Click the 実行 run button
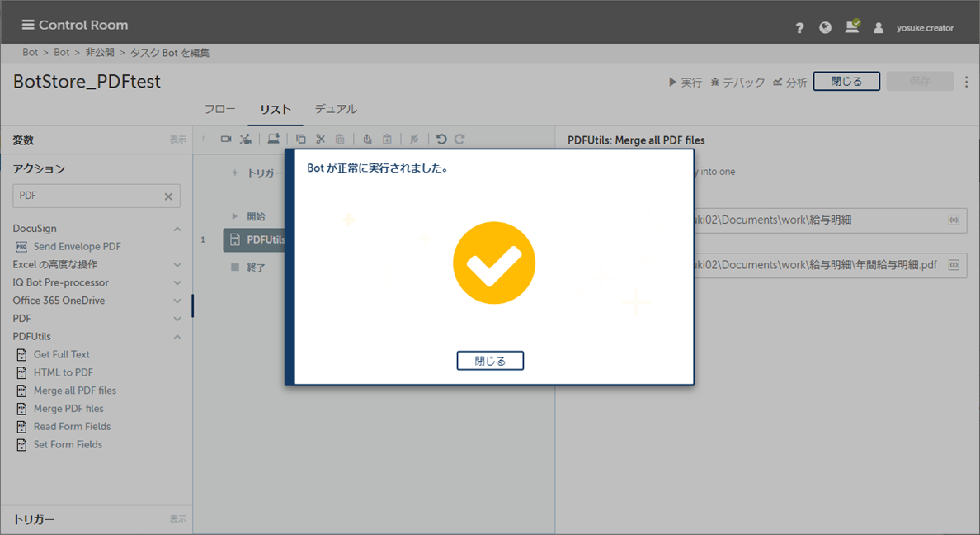 point(686,83)
